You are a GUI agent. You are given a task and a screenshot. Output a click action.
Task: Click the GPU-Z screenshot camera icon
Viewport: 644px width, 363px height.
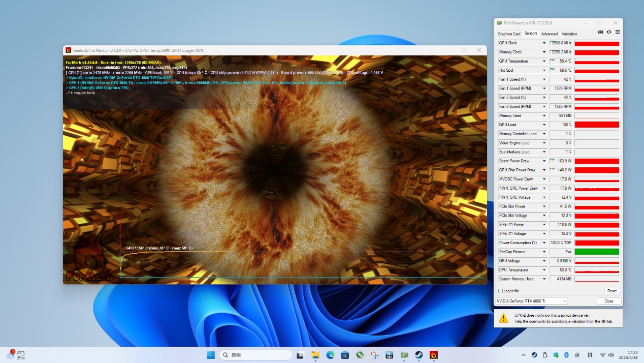(600, 32)
